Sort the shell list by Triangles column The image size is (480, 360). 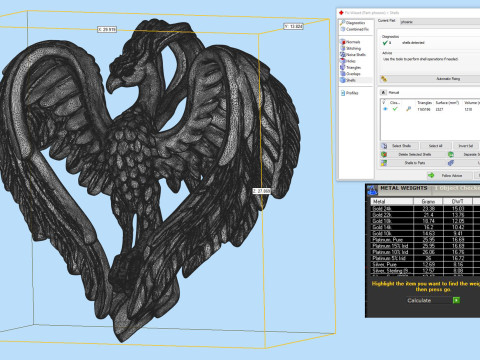[x=424, y=103]
